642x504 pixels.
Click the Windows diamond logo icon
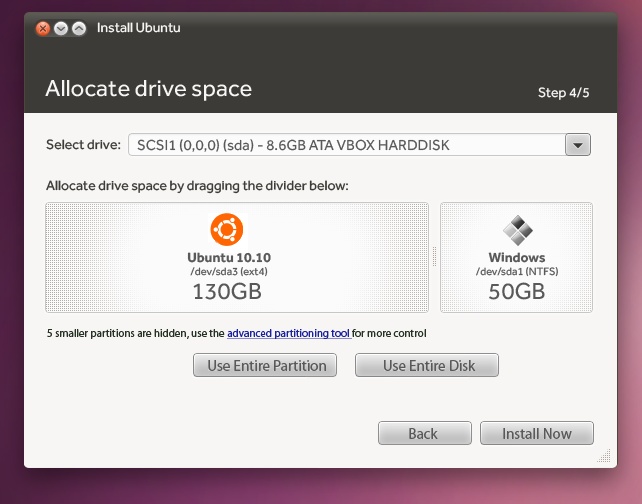[x=517, y=230]
